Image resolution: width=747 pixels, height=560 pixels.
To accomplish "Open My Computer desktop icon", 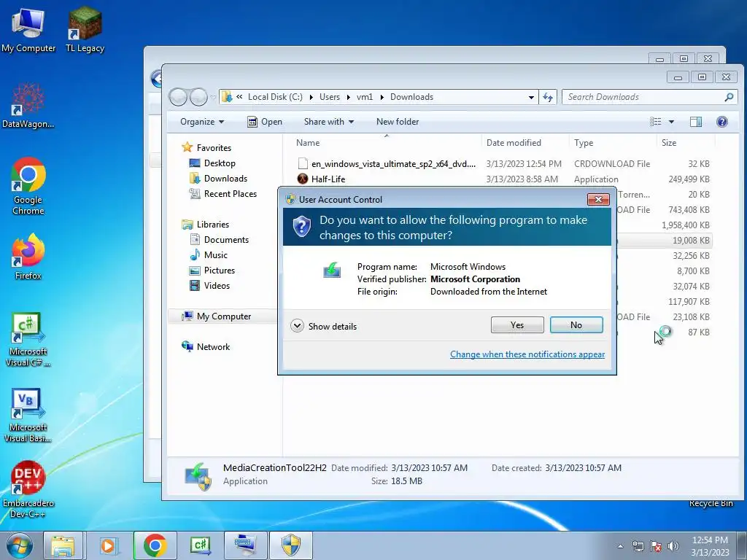I will [x=28, y=30].
